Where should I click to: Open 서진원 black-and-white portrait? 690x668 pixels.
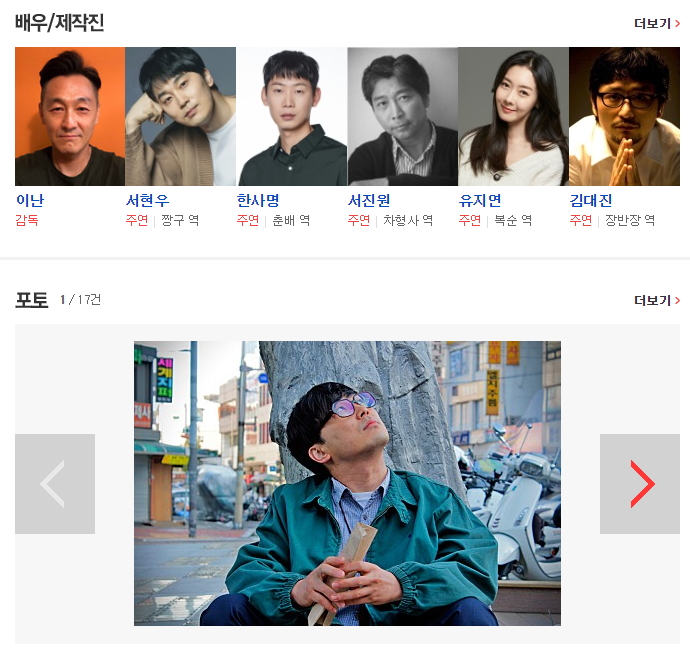pos(403,116)
